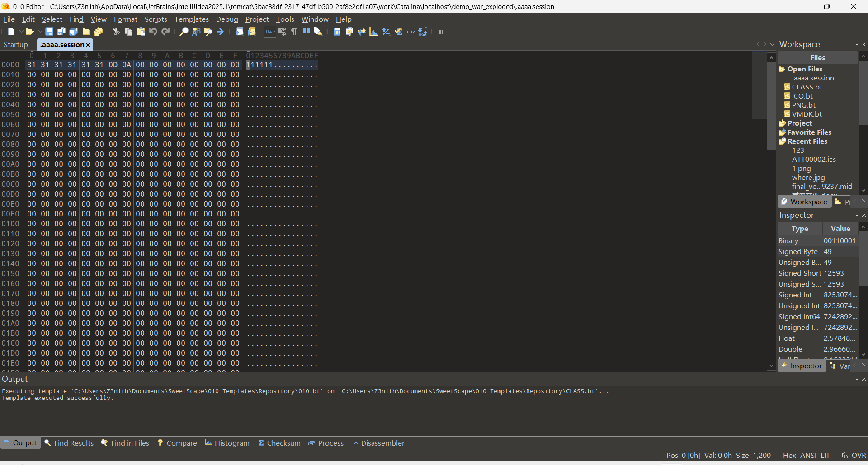Open Inspector panel dropdown arrow
This screenshot has width=868, height=465.
856,216
